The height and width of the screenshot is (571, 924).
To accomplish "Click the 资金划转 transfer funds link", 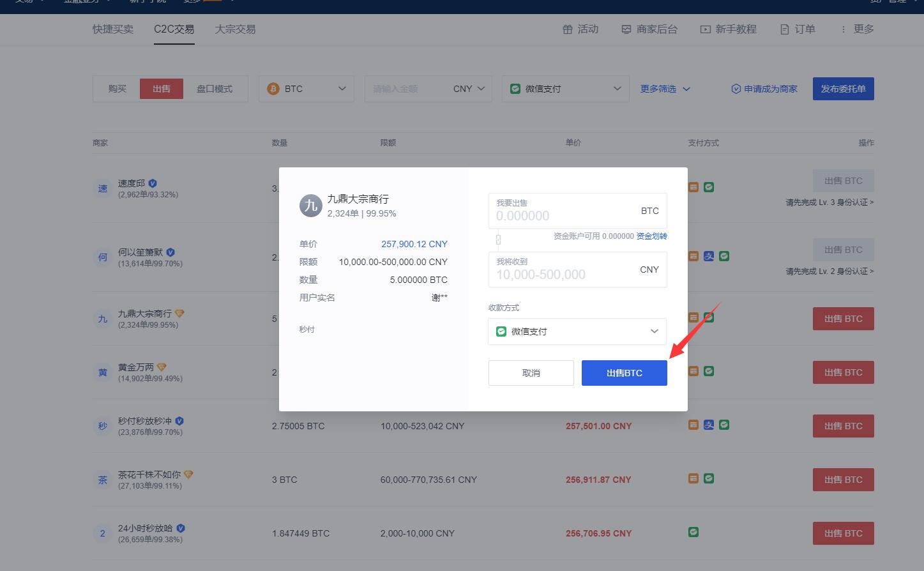I will 651,236.
